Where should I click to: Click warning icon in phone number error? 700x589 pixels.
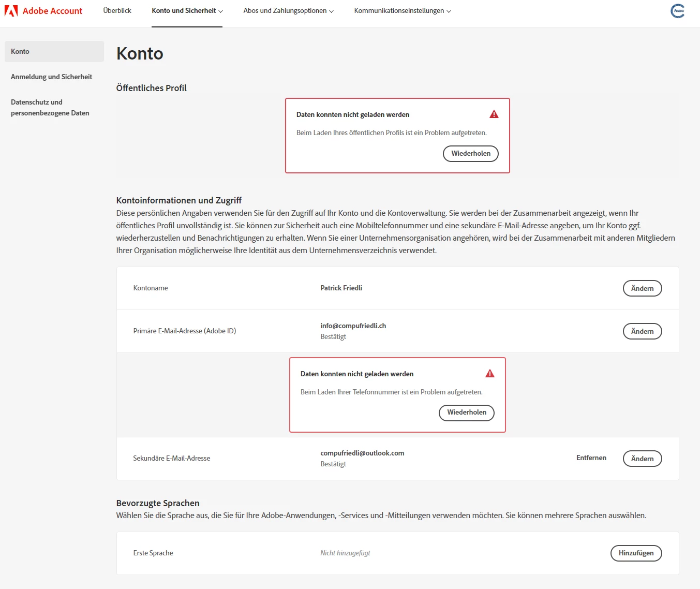tap(490, 374)
